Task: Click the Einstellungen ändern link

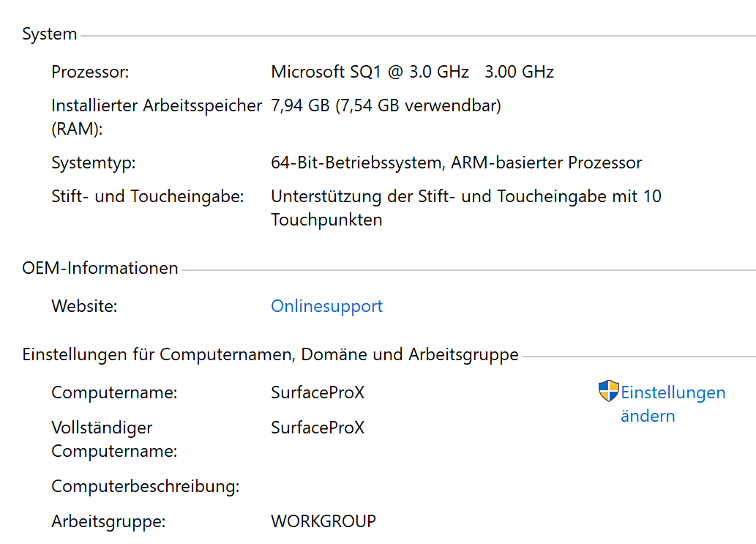Action: (673, 404)
